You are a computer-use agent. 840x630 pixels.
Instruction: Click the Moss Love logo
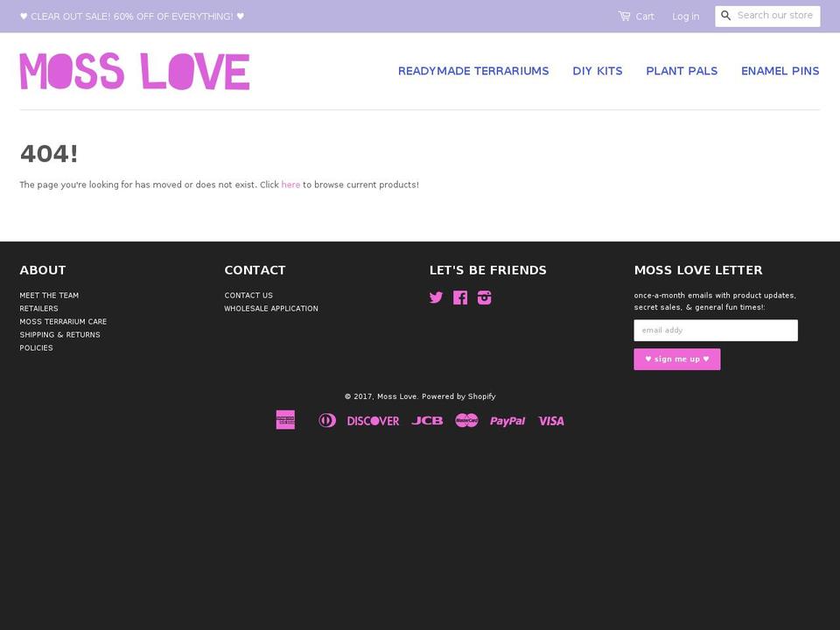pos(135,71)
